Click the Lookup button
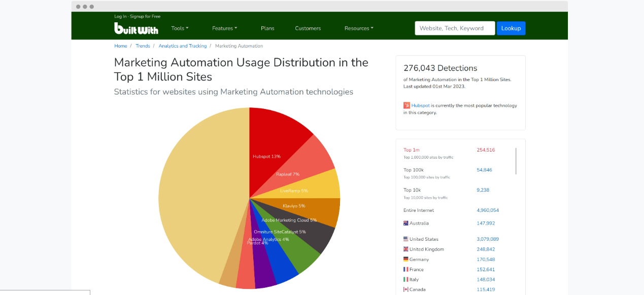The image size is (644, 295). click(x=511, y=28)
